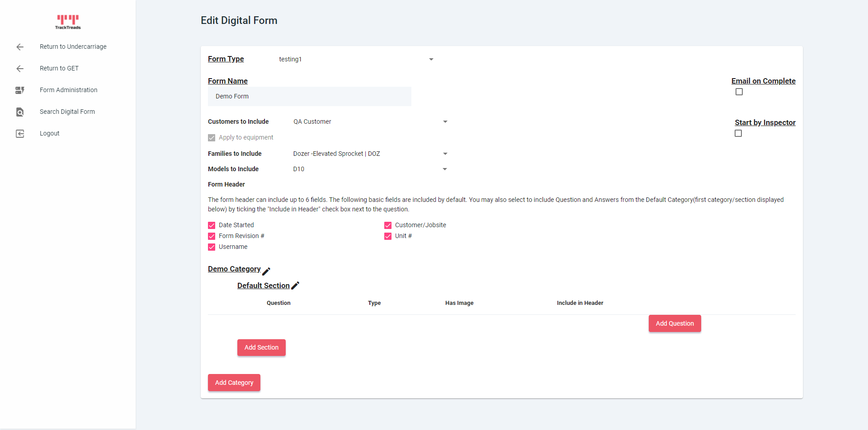The height and width of the screenshot is (430, 868).
Task: Select Return to Undercarriage in the sidebar
Action: [x=73, y=47]
